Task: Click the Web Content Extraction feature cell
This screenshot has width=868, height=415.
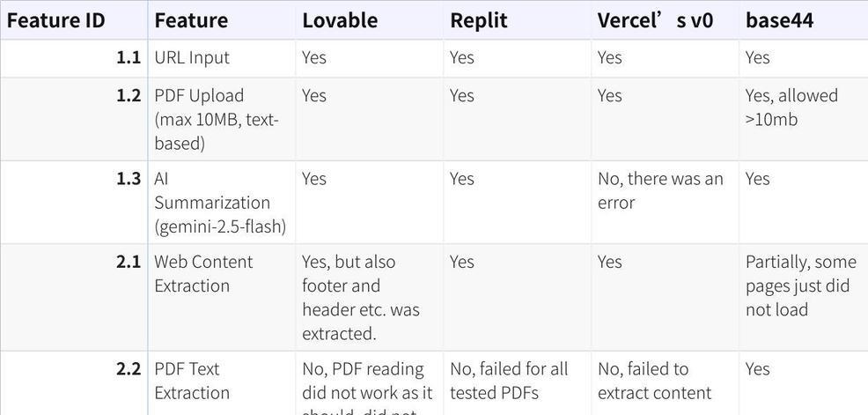Action: click(203, 274)
